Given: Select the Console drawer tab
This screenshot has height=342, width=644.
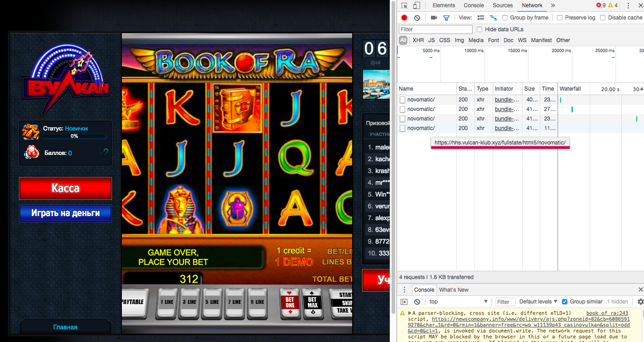Looking at the screenshot, I should pos(424,289).
